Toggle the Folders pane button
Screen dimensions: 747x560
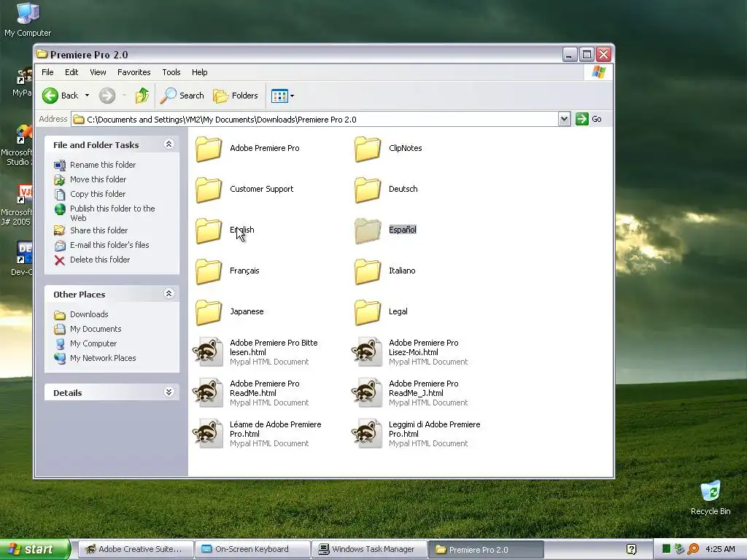click(x=236, y=96)
